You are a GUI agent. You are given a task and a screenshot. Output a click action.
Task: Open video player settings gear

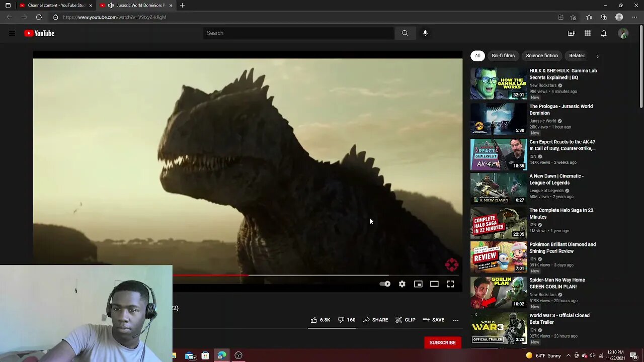click(x=402, y=284)
